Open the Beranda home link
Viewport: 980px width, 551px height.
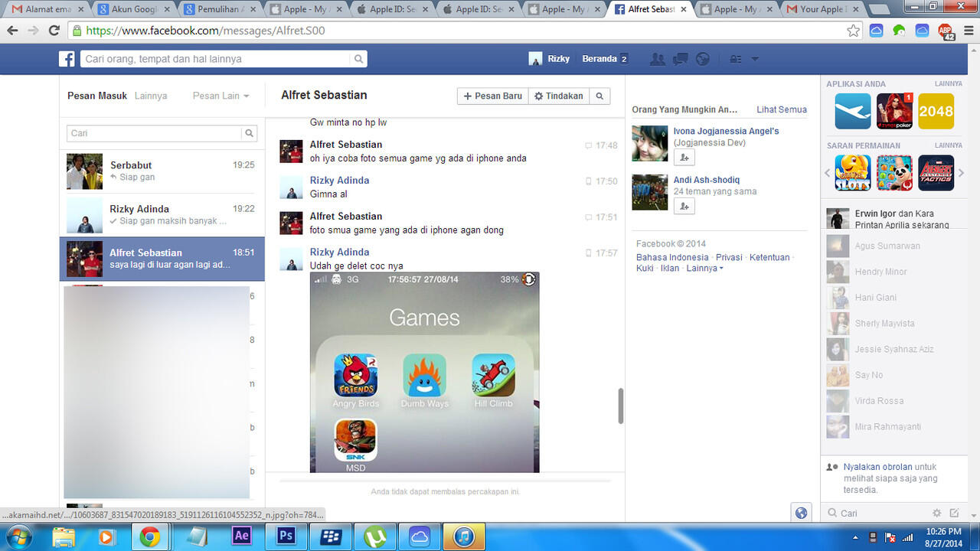tap(599, 59)
